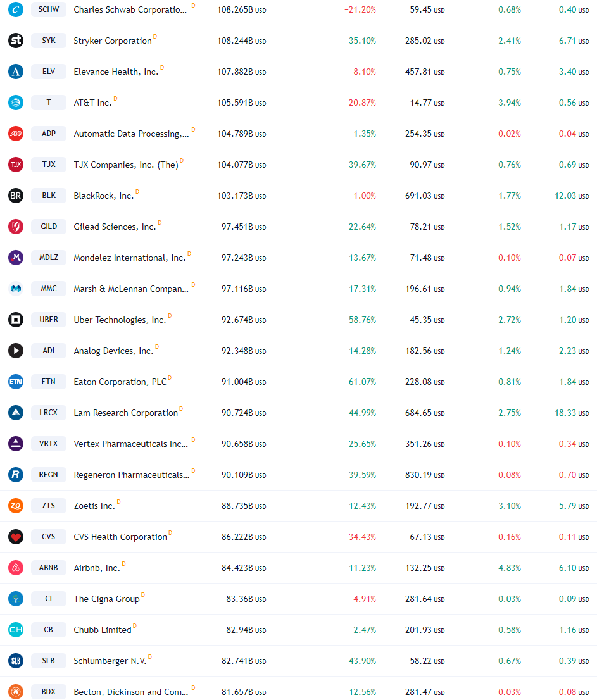Click Uber's 58.76% performance value
This screenshot has width=597, height=700.
(362, 320)
